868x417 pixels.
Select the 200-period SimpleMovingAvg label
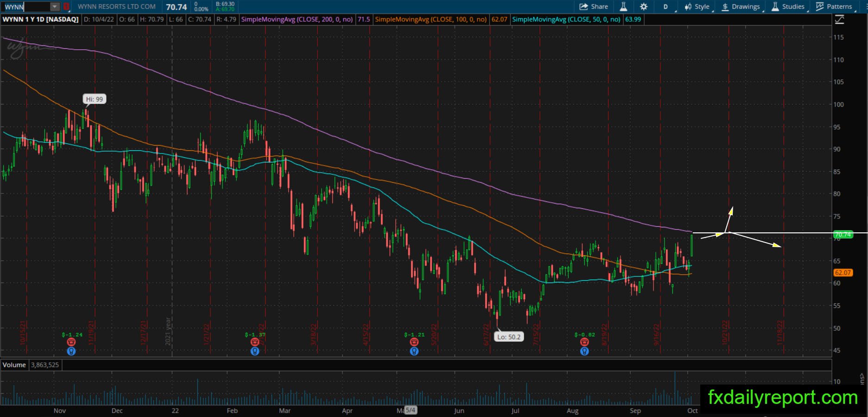point(297,19)
